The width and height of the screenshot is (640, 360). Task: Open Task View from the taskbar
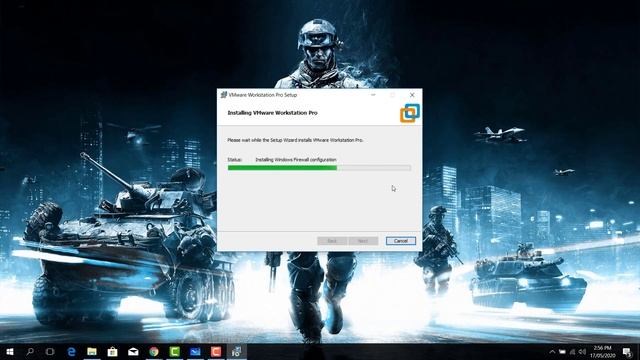click(50, 351)
